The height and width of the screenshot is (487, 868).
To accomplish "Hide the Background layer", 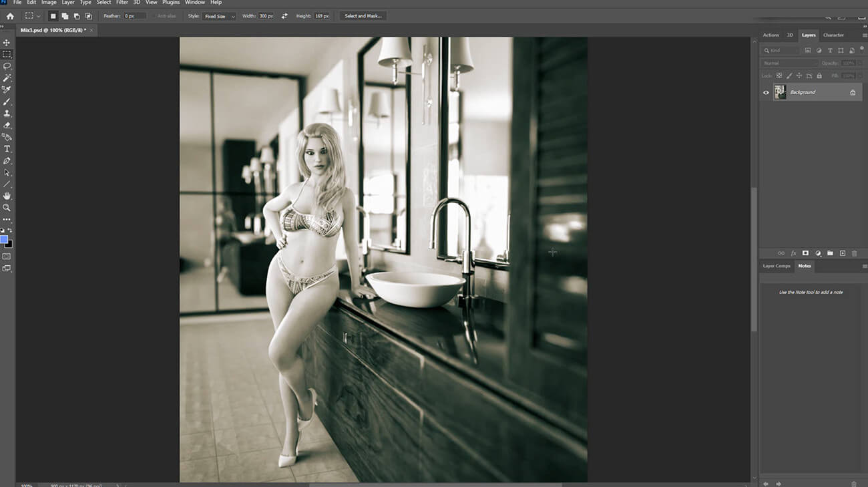I will pos(766,92).
